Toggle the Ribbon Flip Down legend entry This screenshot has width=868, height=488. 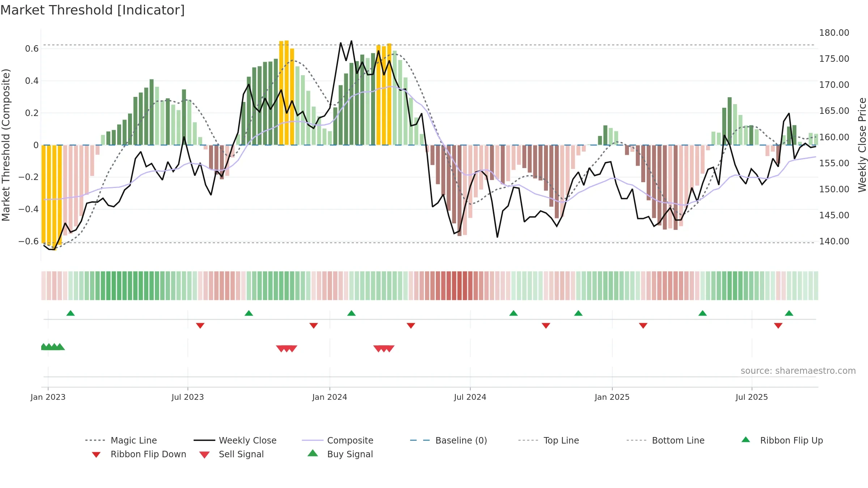(x=139, y=454)
